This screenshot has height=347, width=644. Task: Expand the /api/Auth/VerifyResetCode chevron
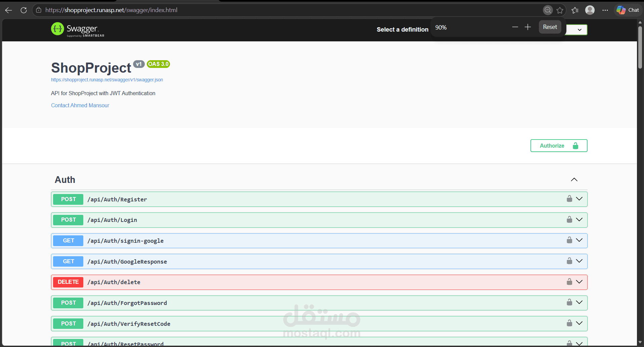(579, 323)
